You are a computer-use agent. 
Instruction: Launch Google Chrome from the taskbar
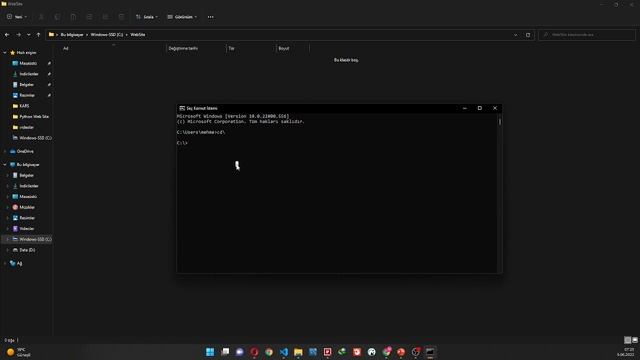coord(269,352)
